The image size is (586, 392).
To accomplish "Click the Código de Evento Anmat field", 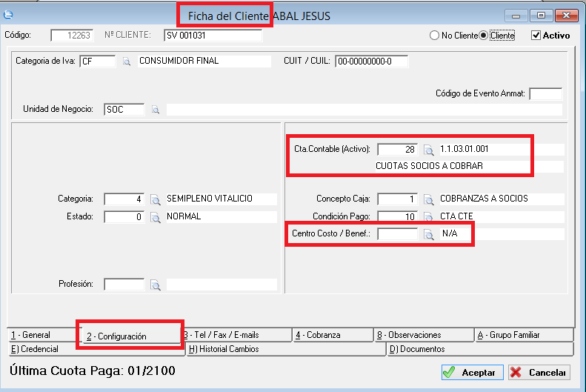I will click(x=545, y=93).
